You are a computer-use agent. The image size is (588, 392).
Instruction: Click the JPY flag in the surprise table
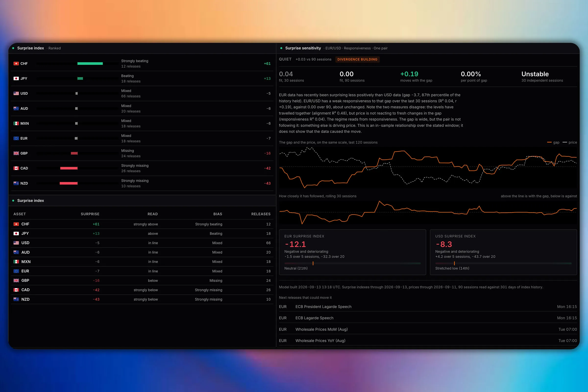tap(16, 233)
